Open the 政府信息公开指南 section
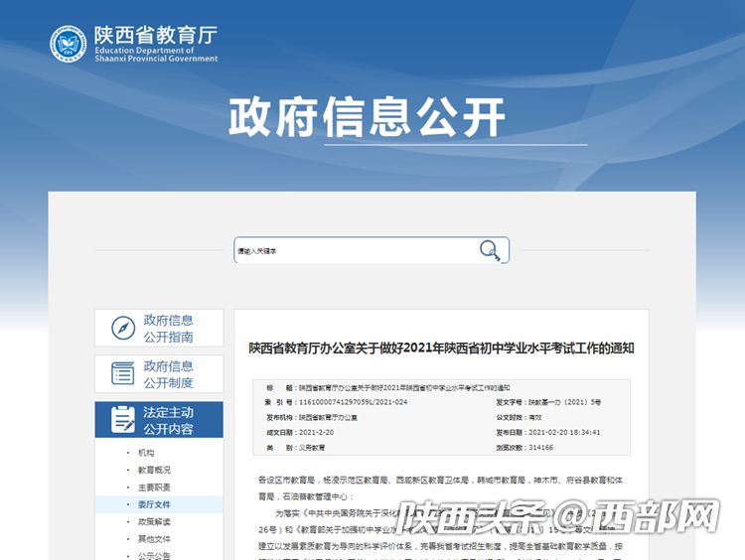The height and width of the screenshot is (560, 745). pos(168,328)
